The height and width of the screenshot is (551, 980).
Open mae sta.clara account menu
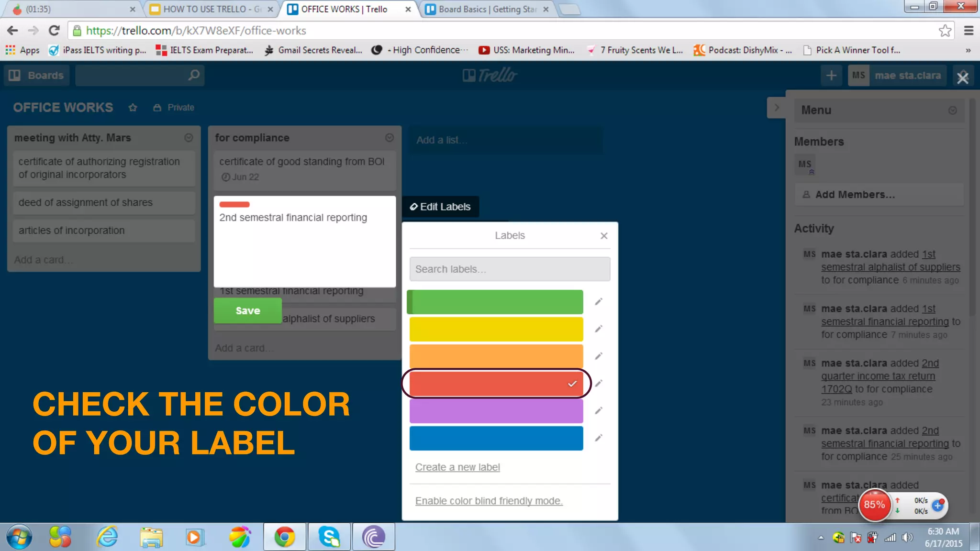click(x=897, y=76)
